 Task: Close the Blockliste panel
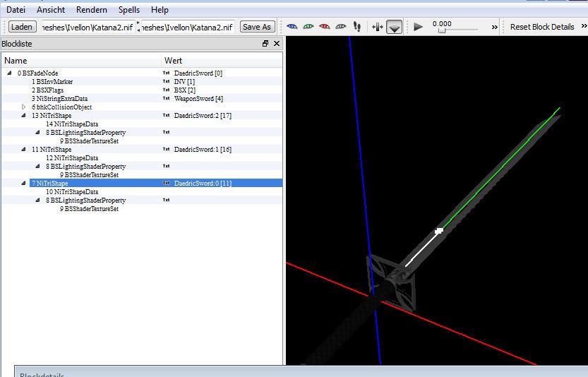pos(277,44)
